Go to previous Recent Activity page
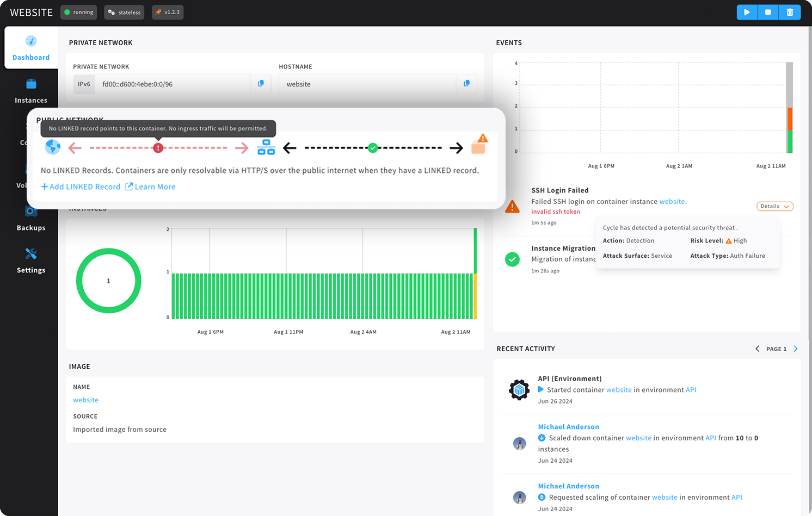 tap(757, 349)
